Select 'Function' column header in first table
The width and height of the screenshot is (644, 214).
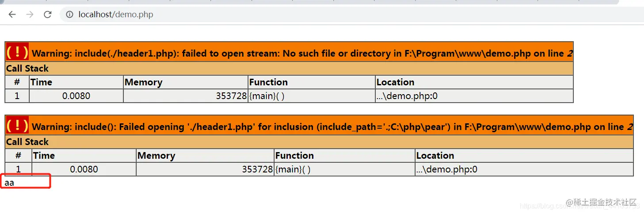pos(268,82)
